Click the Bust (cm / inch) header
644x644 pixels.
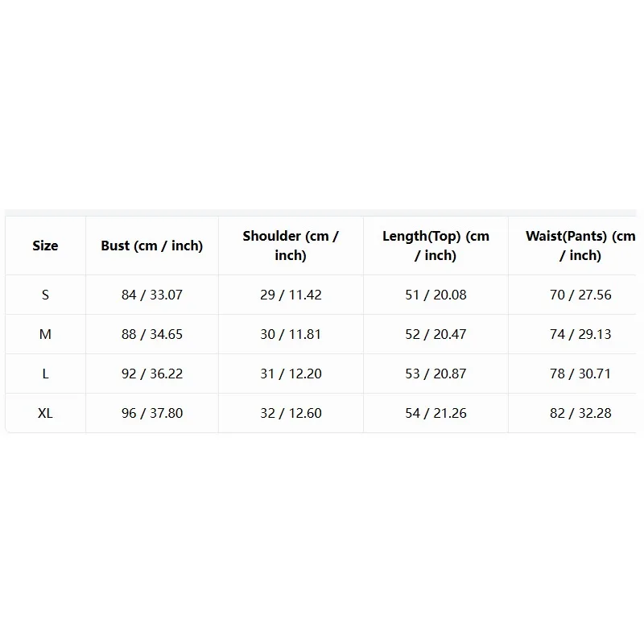[x=152, y=246]
